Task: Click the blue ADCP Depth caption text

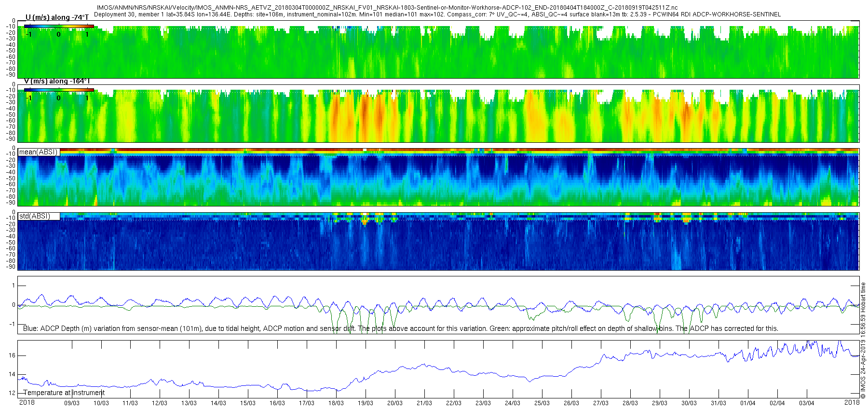Action: (400, 328)
